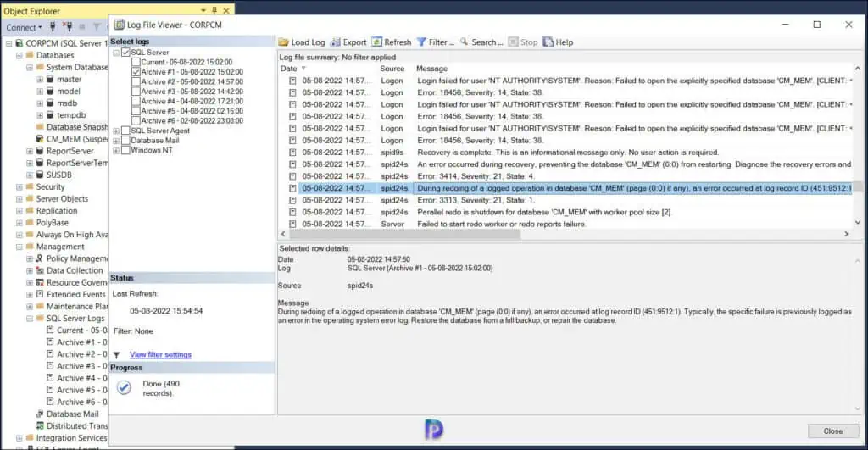Select the PolyBase tree item
The height and width of the screenshot is (450, 868).
point(52,223)
